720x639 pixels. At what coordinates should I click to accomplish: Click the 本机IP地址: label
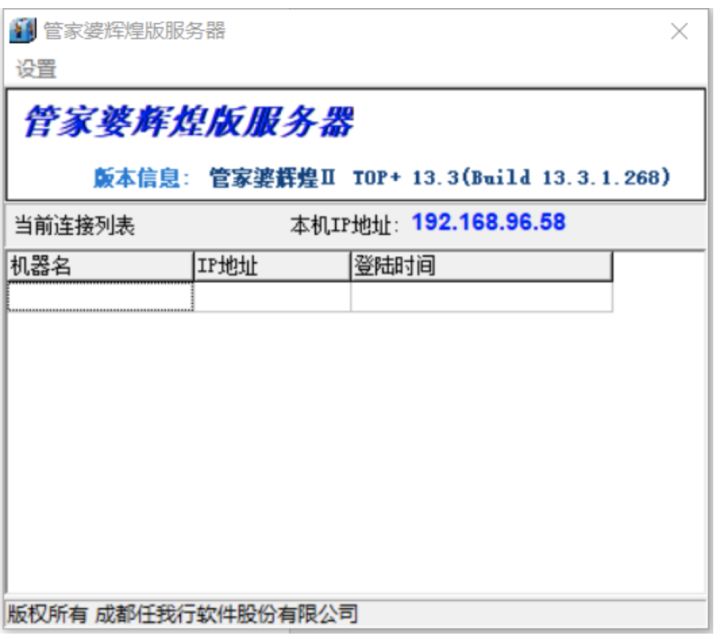pos(344,225)
